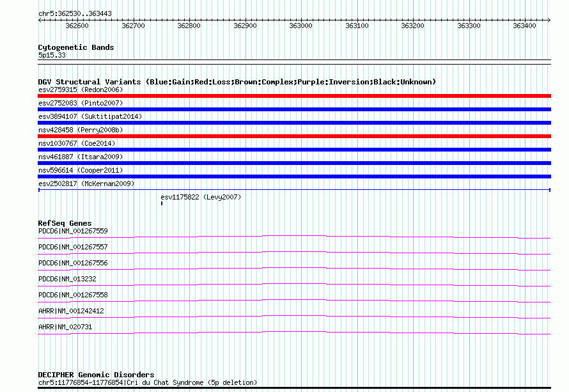Image resolution: width=569 pixels, height=392 pixels.
Task: Click the magenta line of PDCD6|NM_001267556
Action: 294,269
